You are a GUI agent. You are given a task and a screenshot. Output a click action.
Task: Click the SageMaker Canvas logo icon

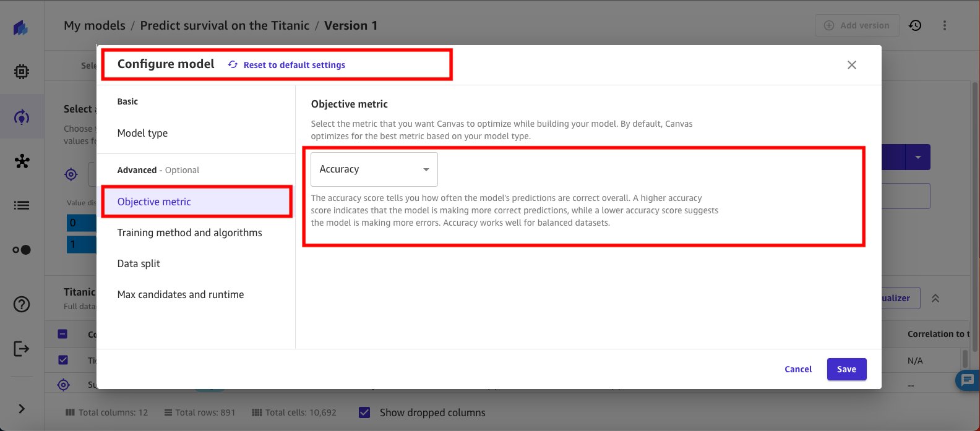[21, 28]
